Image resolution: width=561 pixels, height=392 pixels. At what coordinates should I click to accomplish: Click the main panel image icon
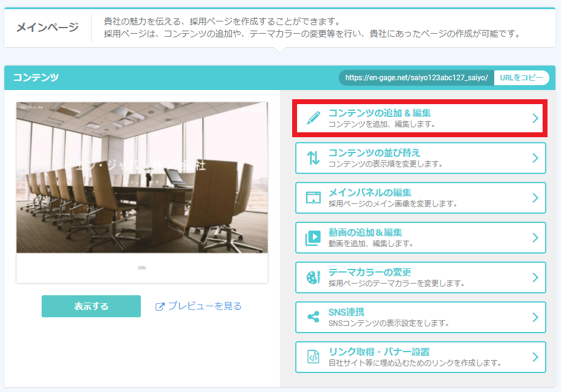314,198
